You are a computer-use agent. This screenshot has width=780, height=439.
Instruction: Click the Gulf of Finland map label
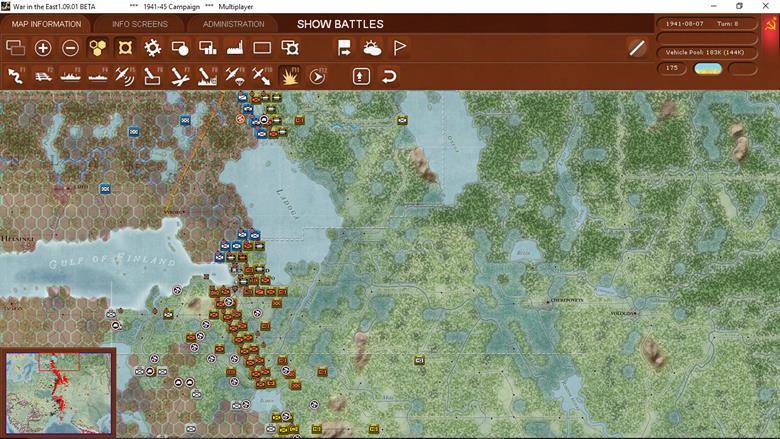[112, 260]
